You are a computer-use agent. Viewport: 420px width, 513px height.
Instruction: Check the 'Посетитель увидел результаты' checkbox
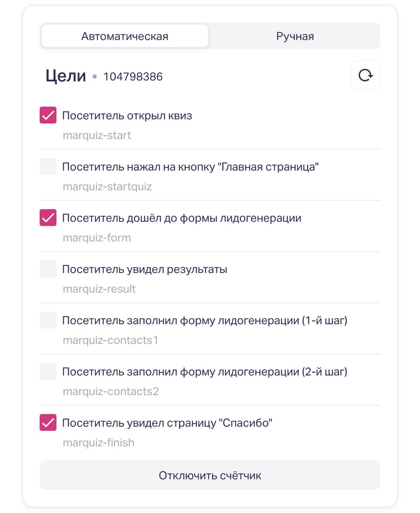48,269
